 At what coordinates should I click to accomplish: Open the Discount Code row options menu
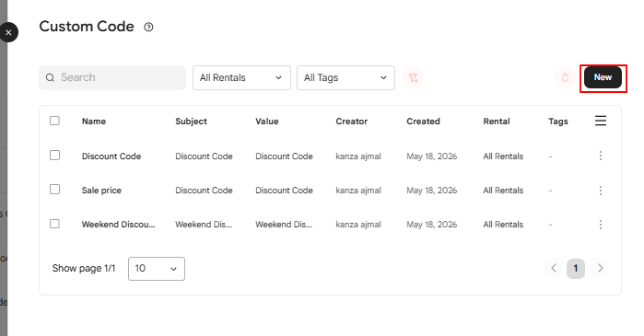tap(601, 156)
